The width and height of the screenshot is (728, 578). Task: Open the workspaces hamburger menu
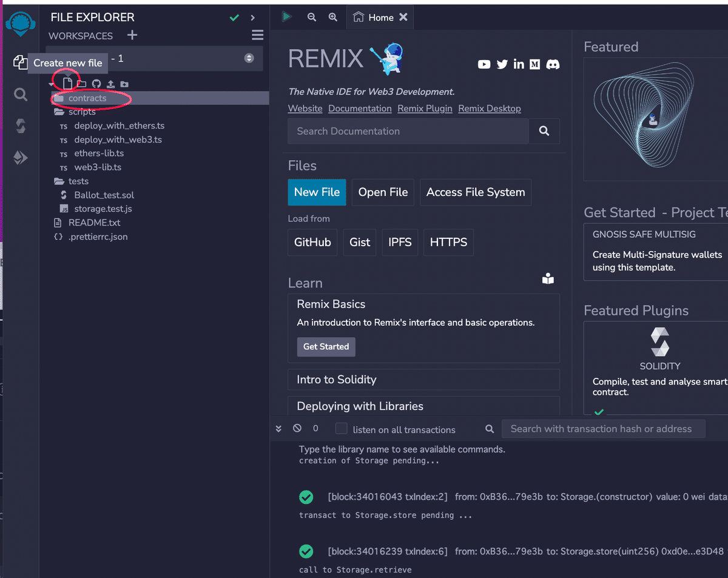[x=257, y=35]
